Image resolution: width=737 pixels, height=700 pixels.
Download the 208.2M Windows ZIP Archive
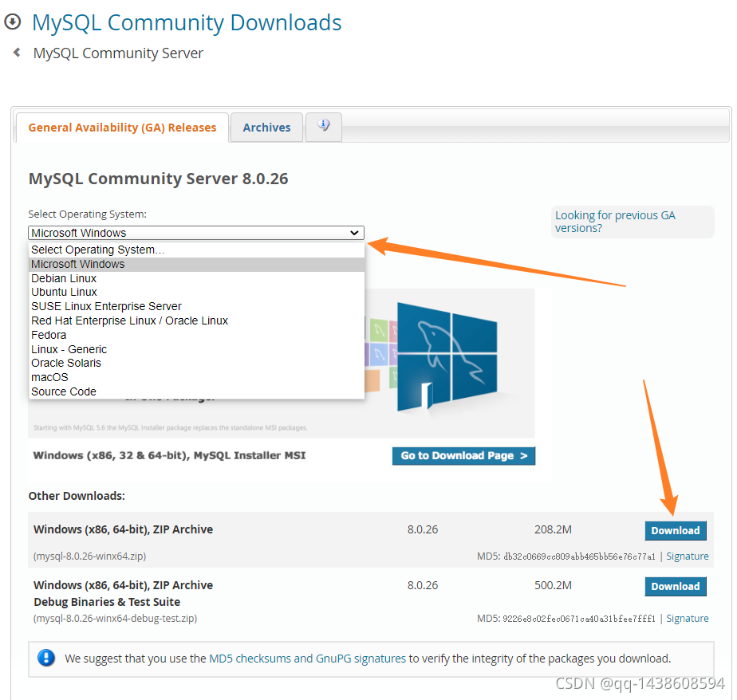point(676,530)
